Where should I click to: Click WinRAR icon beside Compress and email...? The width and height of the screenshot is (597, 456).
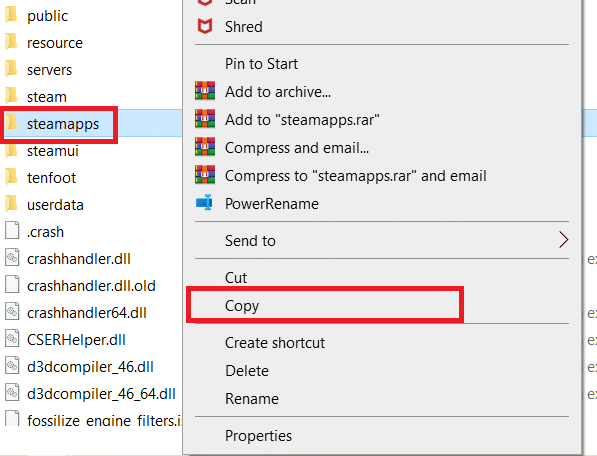pos(205,147)
